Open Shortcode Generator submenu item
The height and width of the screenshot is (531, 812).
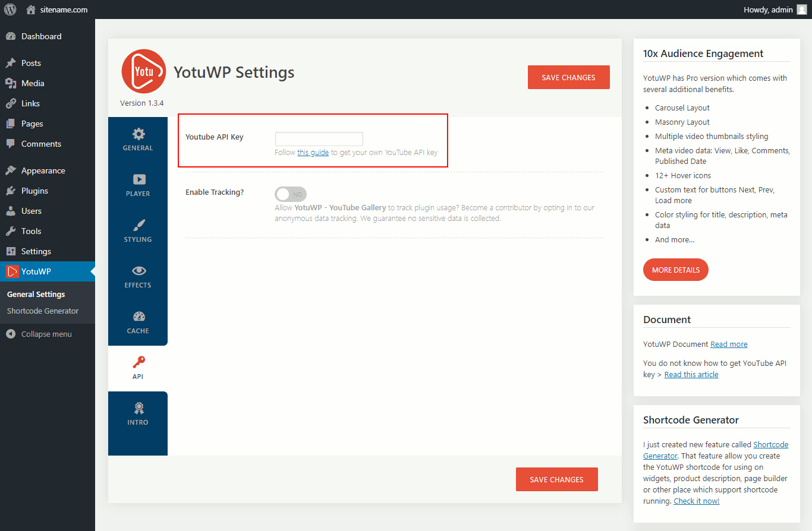pos(43,311)
